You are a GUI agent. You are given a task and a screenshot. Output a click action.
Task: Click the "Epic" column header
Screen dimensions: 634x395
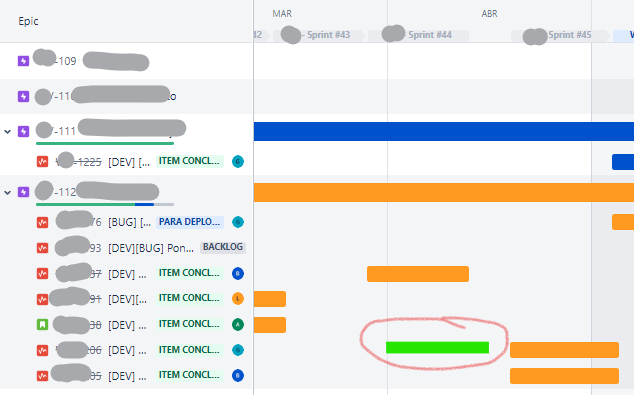[x=28, y=21]
